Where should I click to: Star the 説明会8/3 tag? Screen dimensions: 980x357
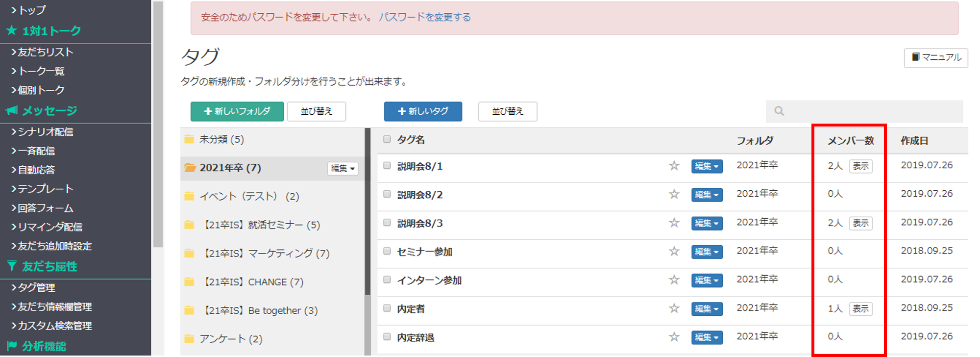coord(674,223)
